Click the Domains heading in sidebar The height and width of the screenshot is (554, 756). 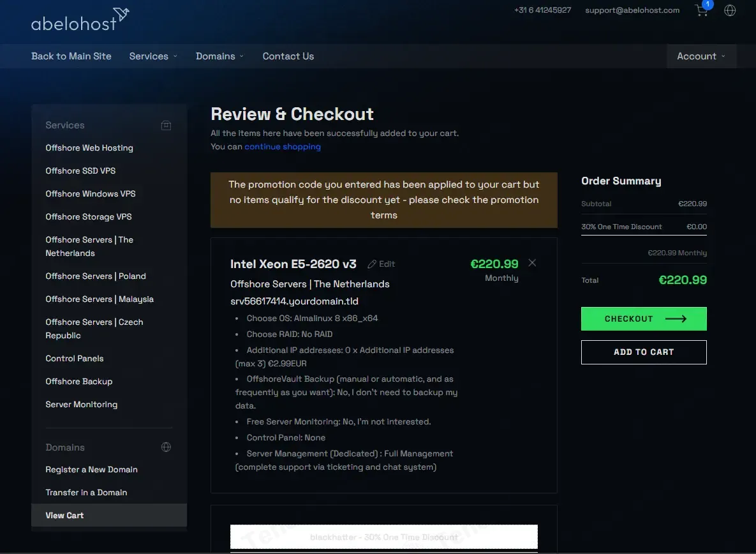point(65,447)
